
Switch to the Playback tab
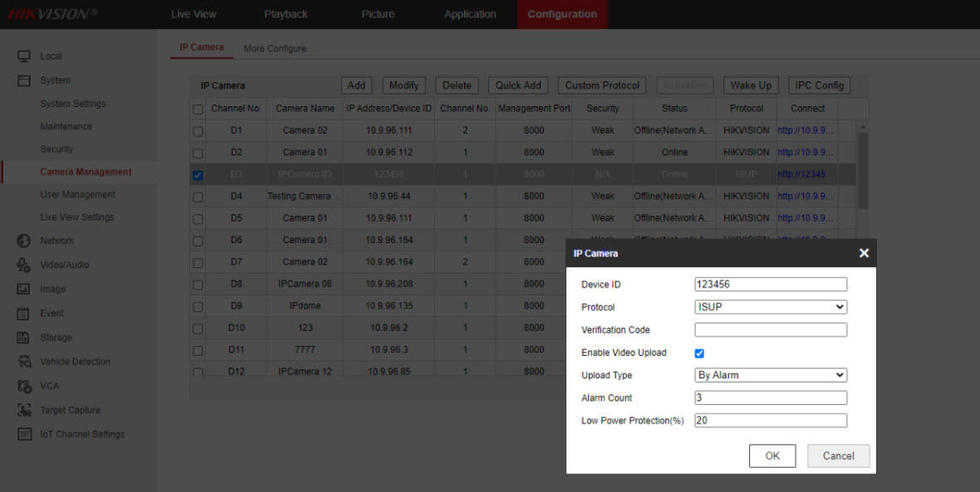(286, 14)
